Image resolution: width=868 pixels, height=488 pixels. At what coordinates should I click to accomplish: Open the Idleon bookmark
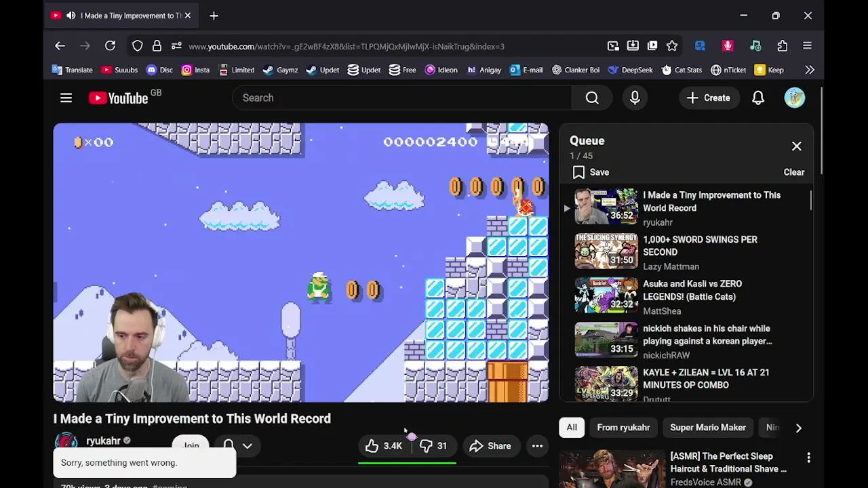click(x=441, y=70)
